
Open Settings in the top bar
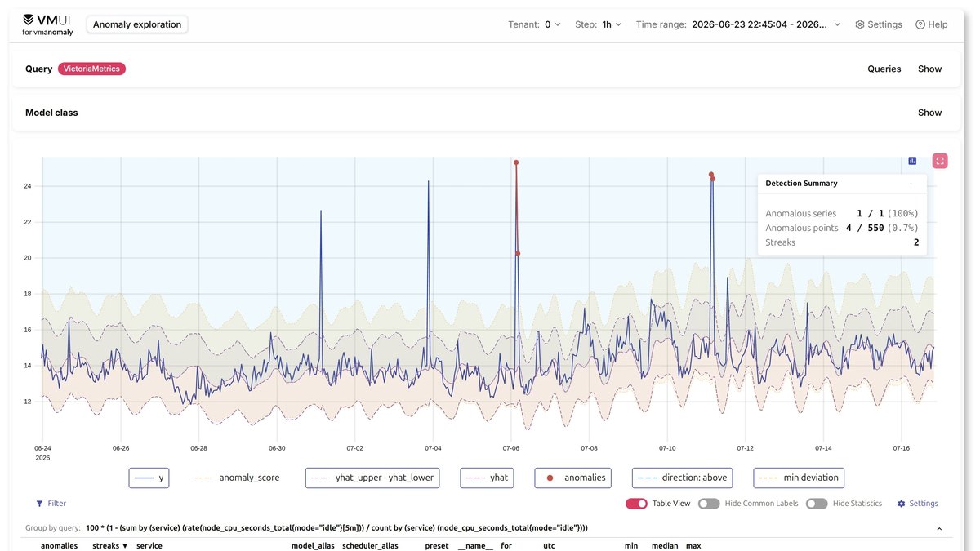click(879, 24)
